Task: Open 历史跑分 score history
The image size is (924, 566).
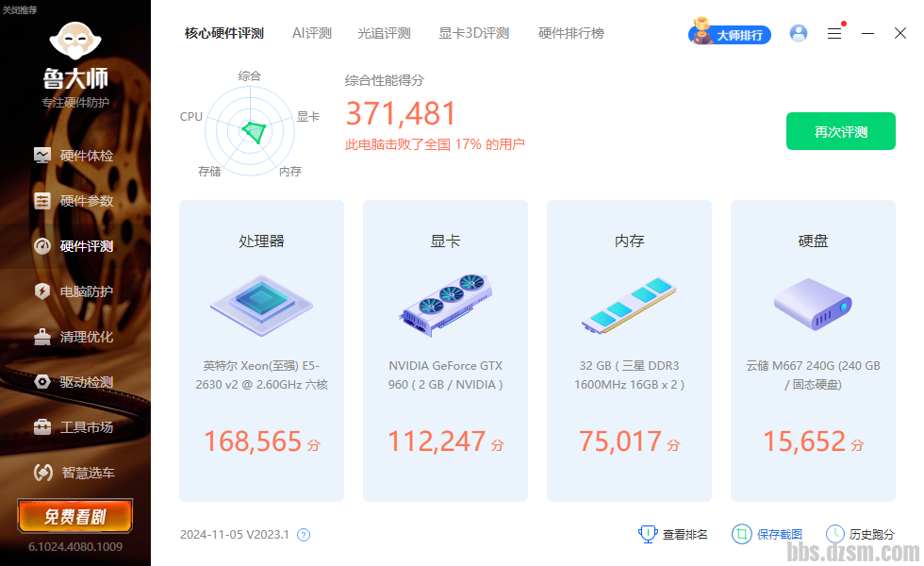Action: click(860, 534)
